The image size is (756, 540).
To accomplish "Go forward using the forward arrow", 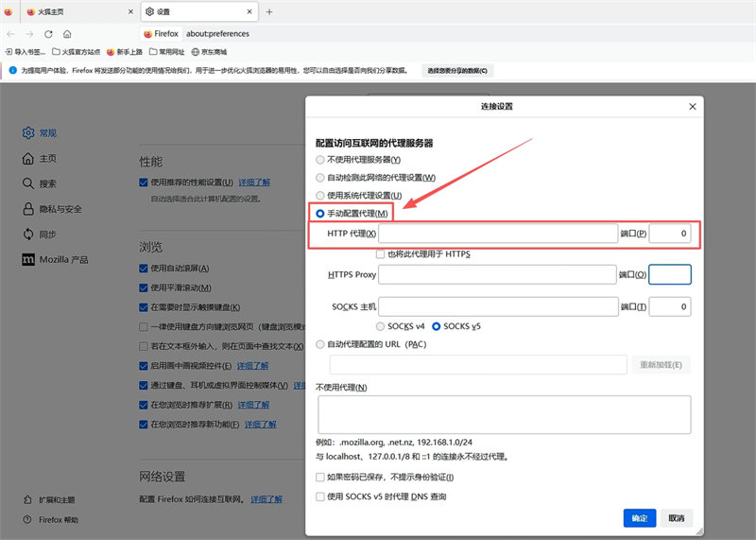I will coord(29,34).
